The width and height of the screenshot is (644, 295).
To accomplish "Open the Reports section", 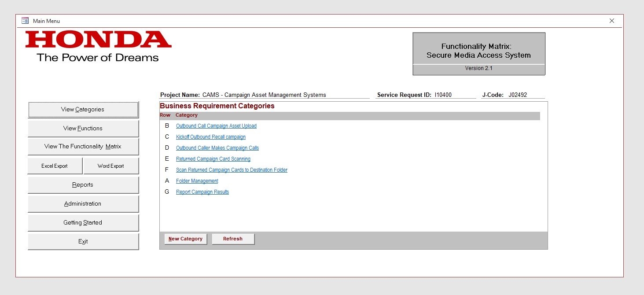I will pyautogui.click(x=83, y=185).
